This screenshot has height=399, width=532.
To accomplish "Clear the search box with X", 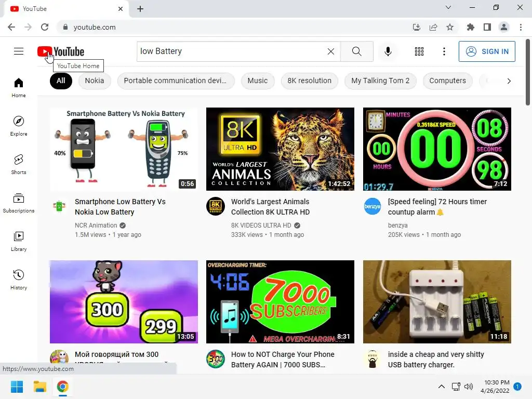I will (x=331, y=51).
